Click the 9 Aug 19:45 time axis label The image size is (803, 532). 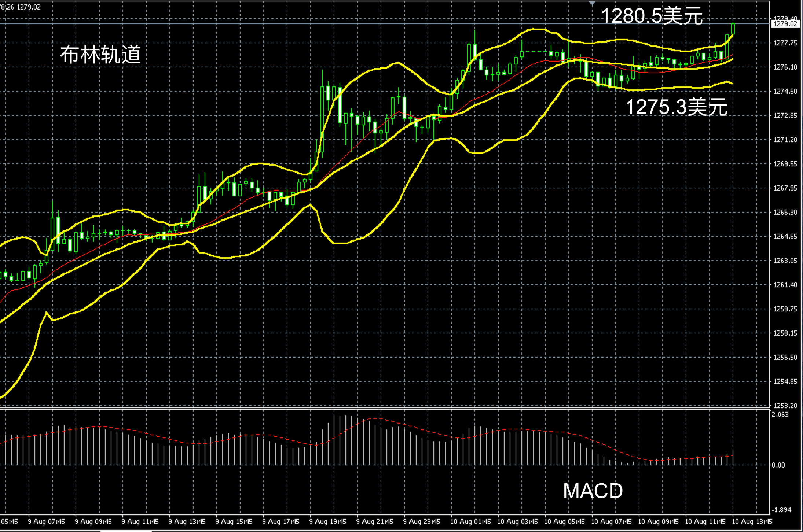coord(328,521)
